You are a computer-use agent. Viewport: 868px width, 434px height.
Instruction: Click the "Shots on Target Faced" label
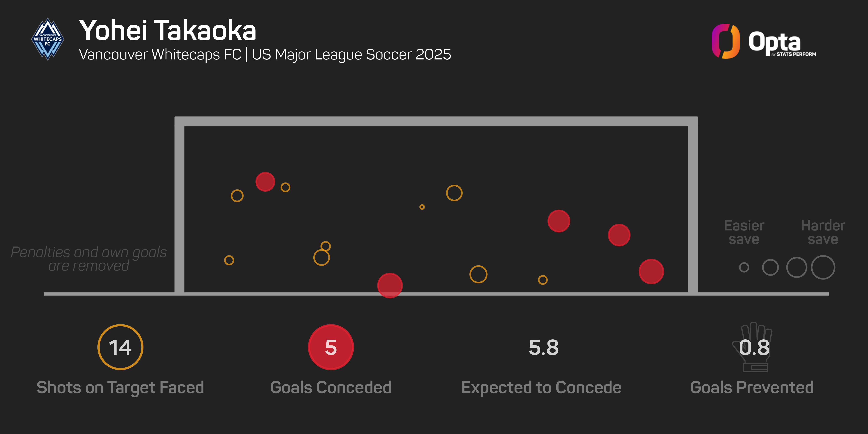120,388
